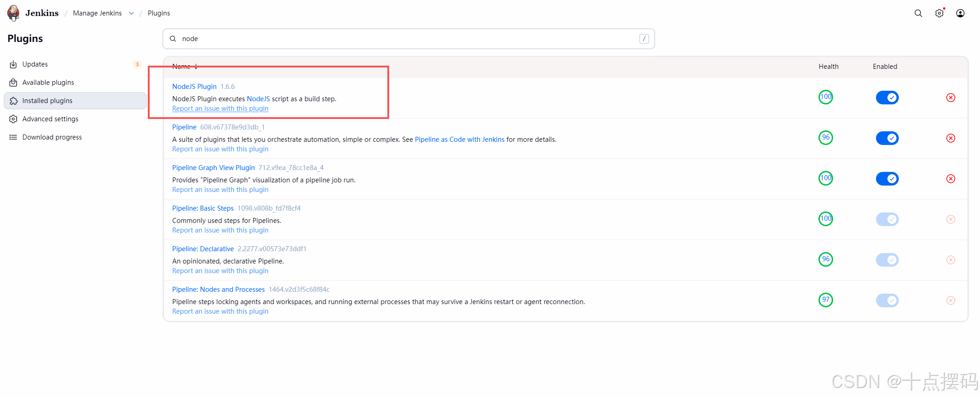Image resolution: width=980 pixels, height=398 pixels.
Task: Click disabled uninstall for Pipeline: Nodes and Processes
Action: pyautogui.click(x=951, y=300)
